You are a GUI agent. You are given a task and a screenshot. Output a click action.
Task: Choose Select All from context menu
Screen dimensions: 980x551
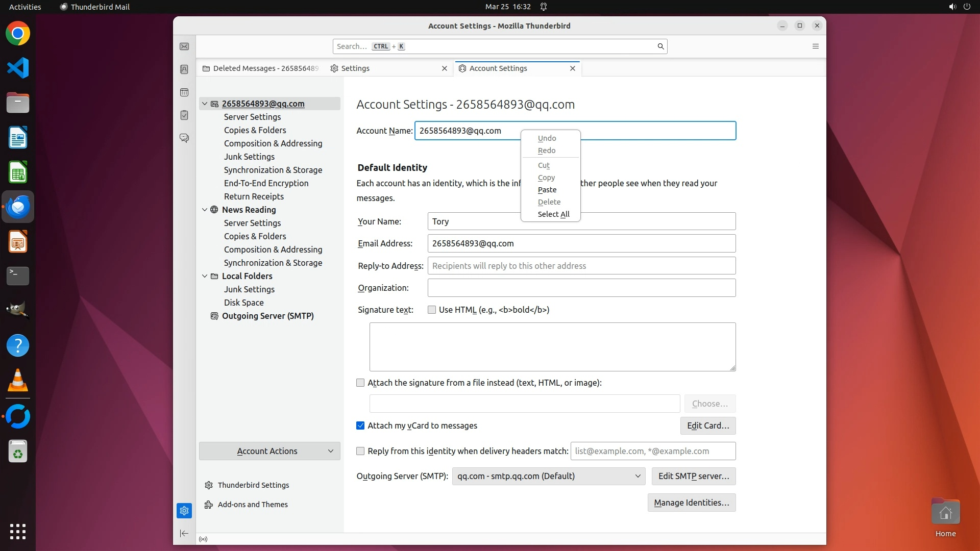tap(553, 214)
